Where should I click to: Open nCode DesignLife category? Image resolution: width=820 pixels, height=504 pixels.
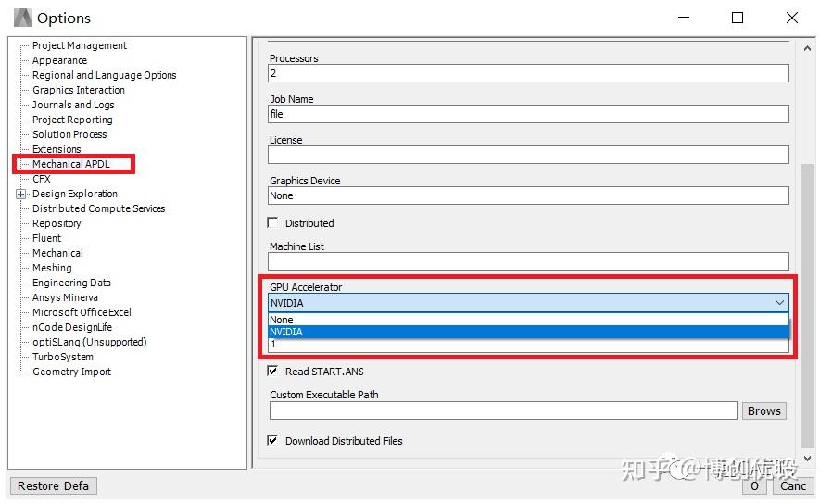click(72, 327)
